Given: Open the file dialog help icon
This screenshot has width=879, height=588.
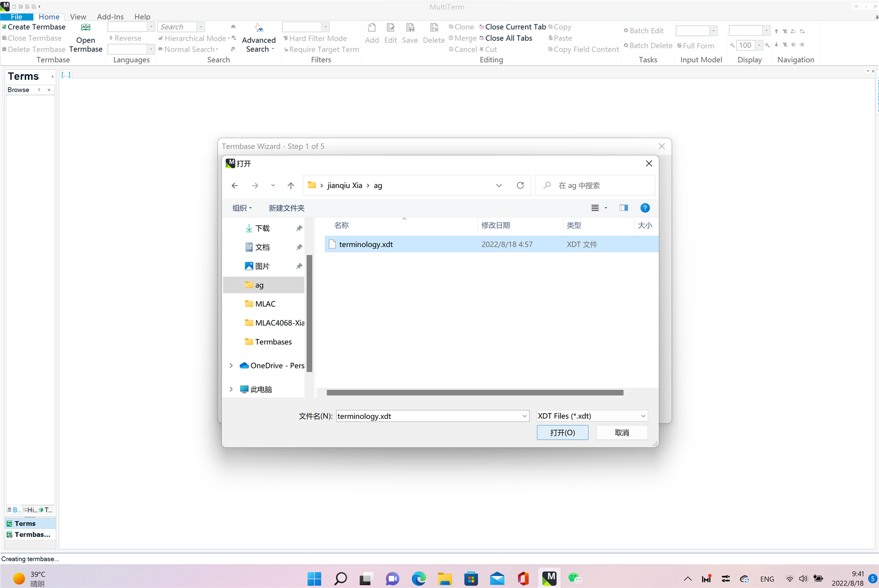Looking at the screenshot, I should [x=645, y=208].
